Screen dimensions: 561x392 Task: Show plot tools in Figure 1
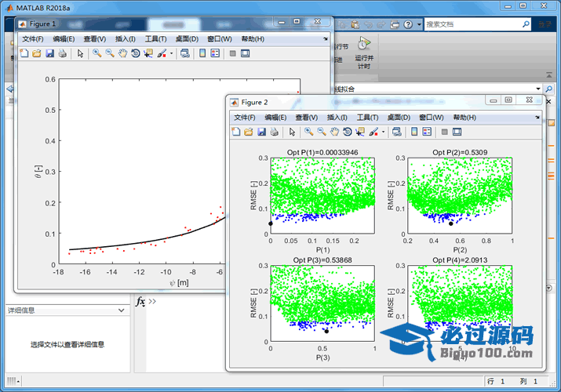pyautogui.click(x=245, y=53)
